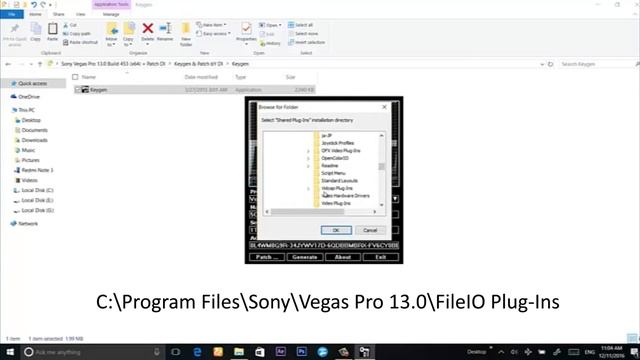The width and height of the screenshot is (640, 360).
Task: Open File Explorer taskbar icon
Action: click(239, 352)
